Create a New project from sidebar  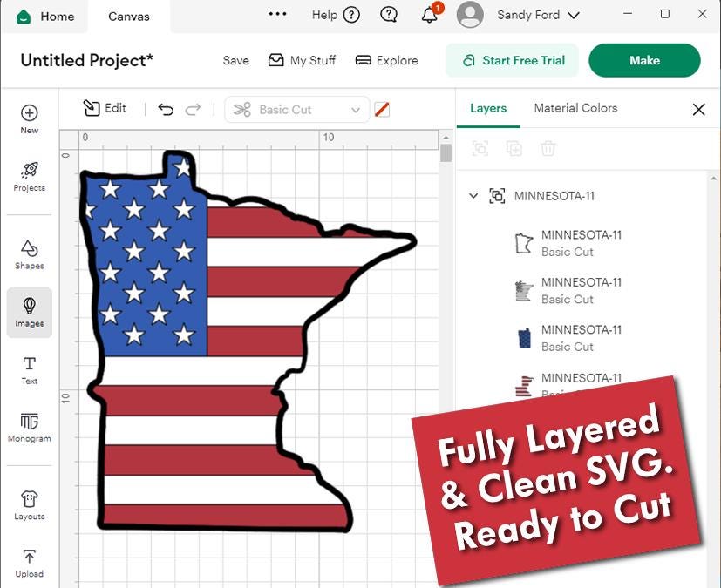pyautogui.click(x=30, y=119)
